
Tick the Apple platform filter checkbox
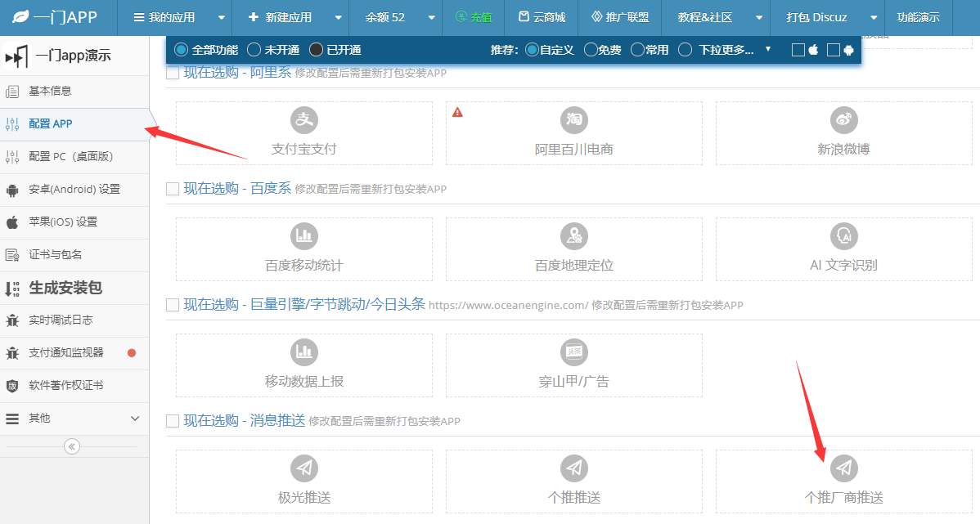pos(798,50)
